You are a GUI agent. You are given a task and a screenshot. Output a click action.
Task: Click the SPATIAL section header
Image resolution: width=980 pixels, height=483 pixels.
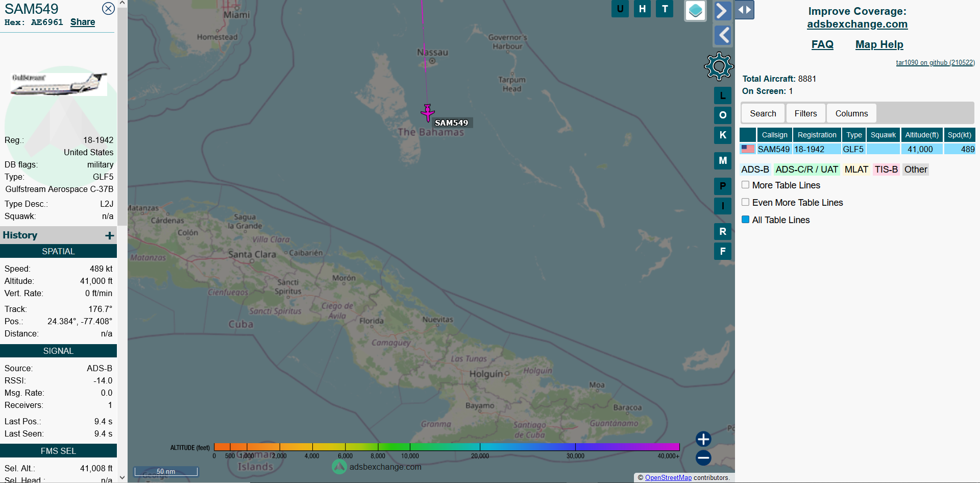coord(58,251)
